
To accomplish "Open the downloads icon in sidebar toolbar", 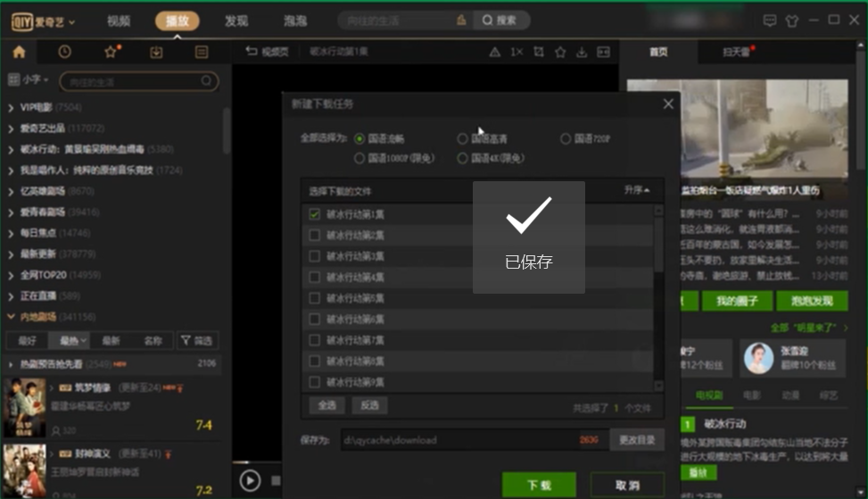I will pyautogui.click(x=156, y=52).
